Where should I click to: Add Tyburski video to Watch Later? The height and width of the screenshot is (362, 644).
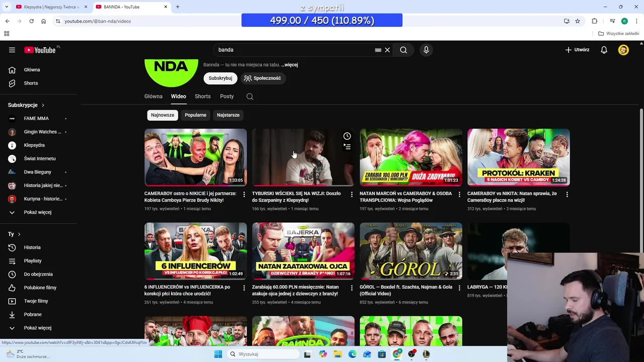click(347, 136)
